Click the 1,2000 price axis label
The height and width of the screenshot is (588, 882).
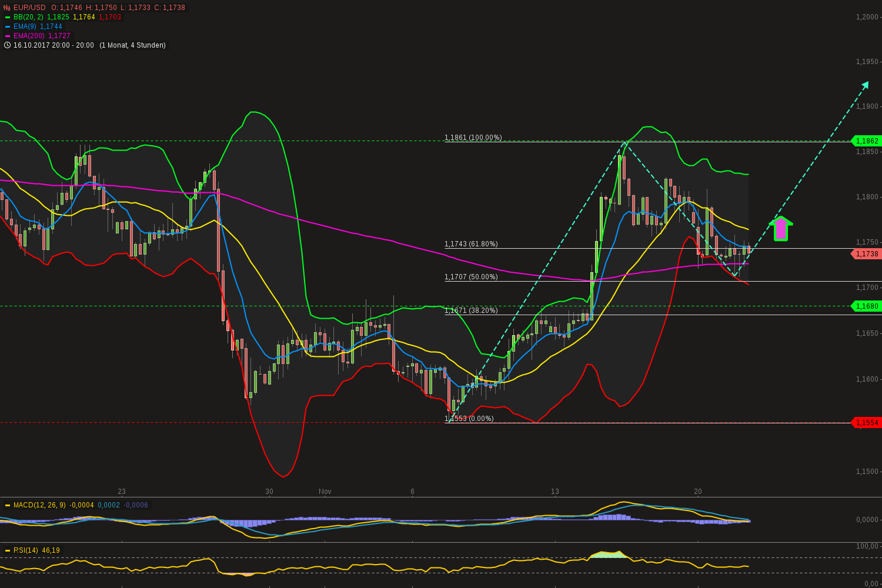(867, 17)
